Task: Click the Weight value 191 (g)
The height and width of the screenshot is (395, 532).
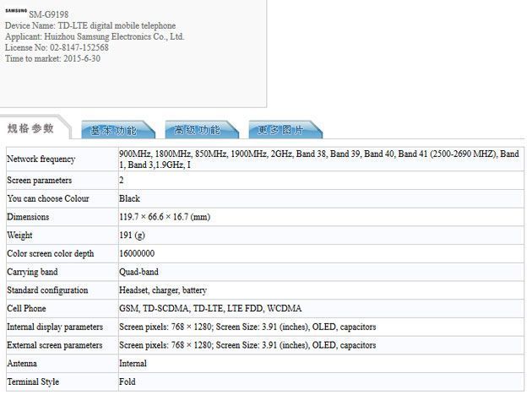Action: pyautogui.click(x=133, y=235)
